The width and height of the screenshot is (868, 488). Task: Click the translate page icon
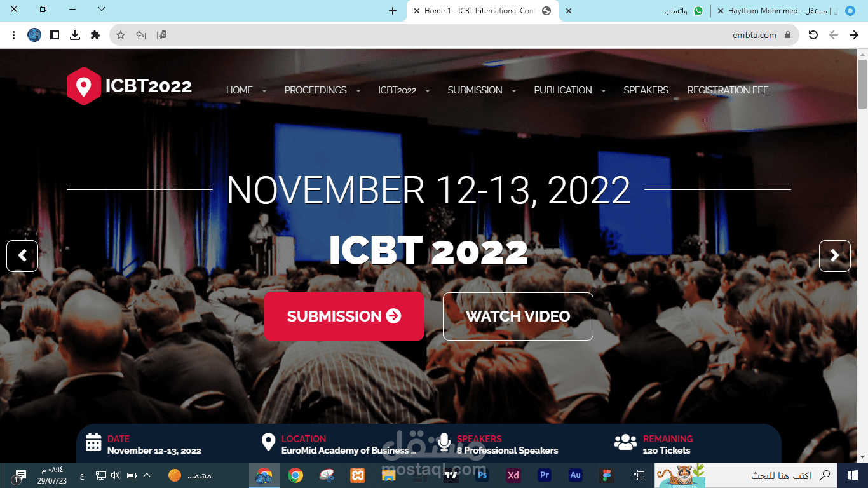[161, 35]
